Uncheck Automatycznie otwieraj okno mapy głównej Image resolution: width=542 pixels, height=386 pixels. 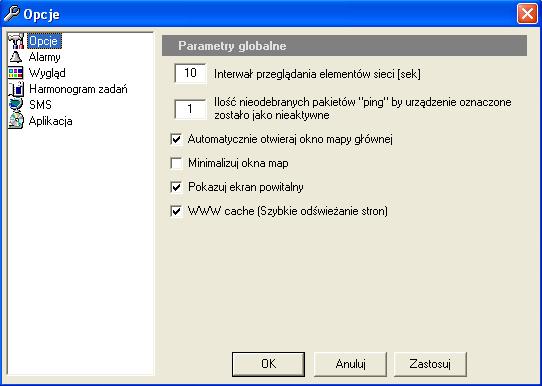(176, 139)
